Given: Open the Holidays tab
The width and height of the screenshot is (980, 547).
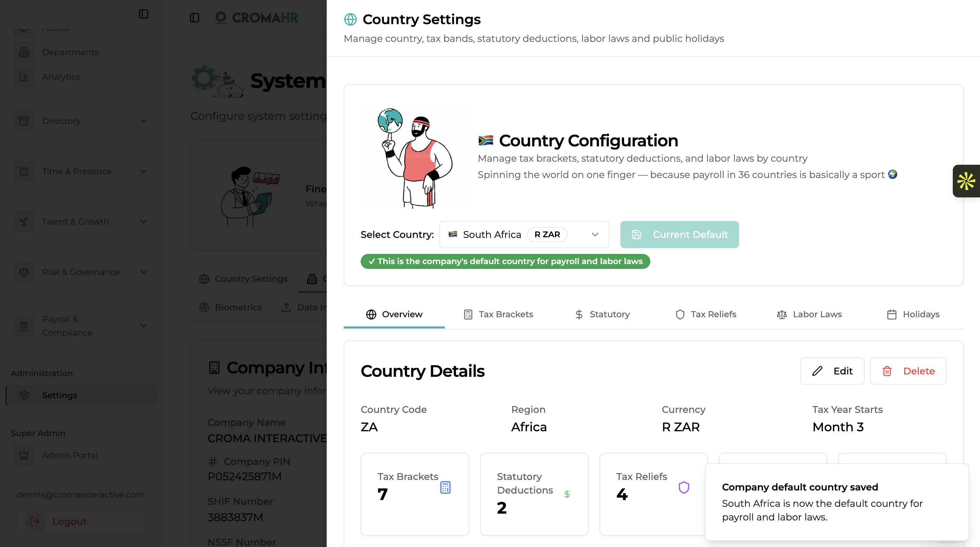Looking at the screenshot, I should coord(913,314).
